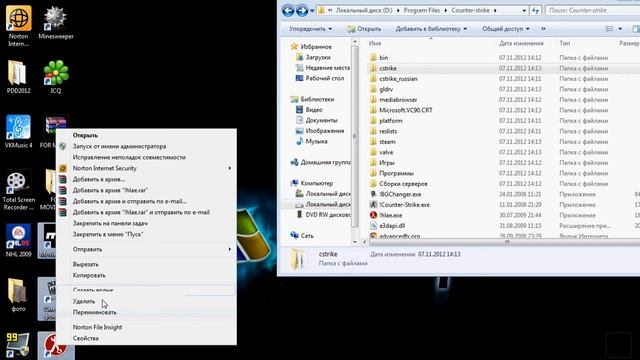640x360 pixels.
Task: Select DVD RW дисковод in navigation pane
Action: (324, 215)
